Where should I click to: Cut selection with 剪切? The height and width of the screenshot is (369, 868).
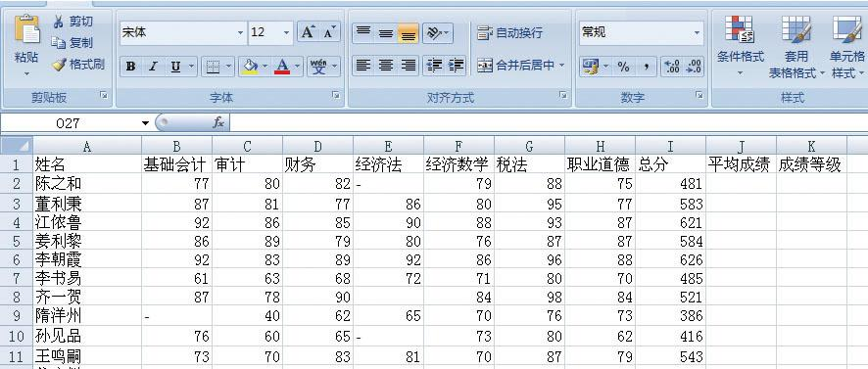(73, 23)
